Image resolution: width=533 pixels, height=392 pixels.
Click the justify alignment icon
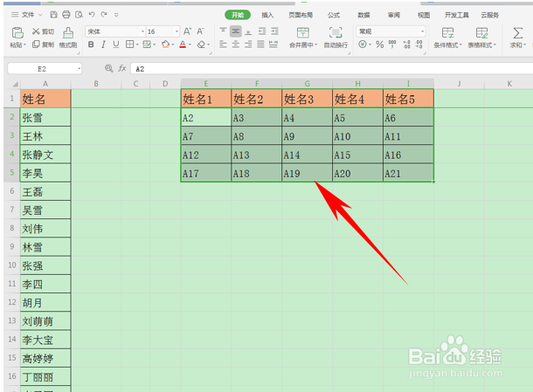point(260,45)
